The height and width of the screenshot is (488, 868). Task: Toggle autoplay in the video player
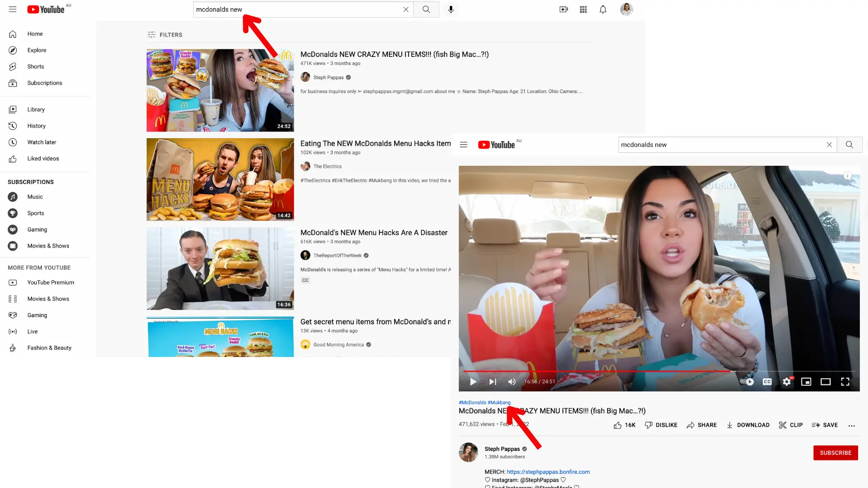[749, 382]
